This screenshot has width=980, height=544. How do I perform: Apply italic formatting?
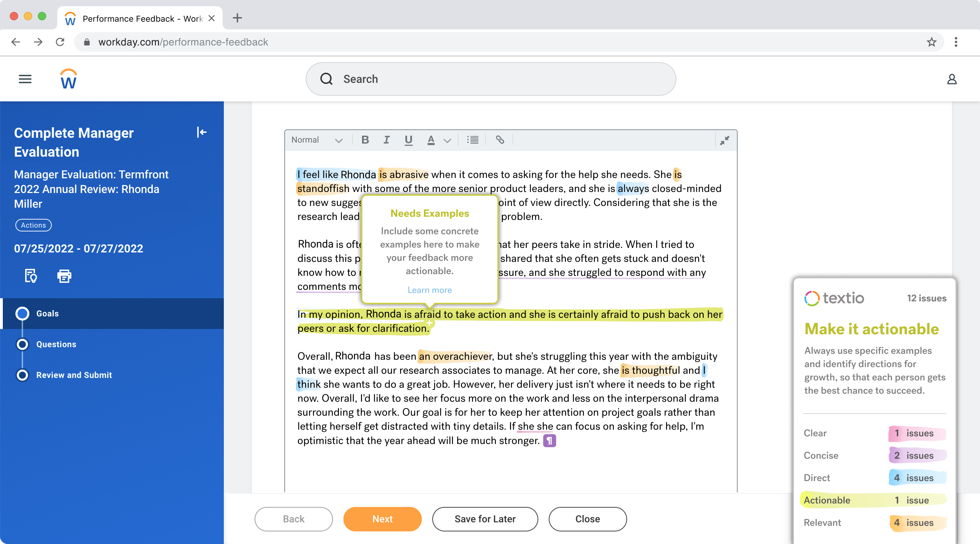(x=386, y=140)
